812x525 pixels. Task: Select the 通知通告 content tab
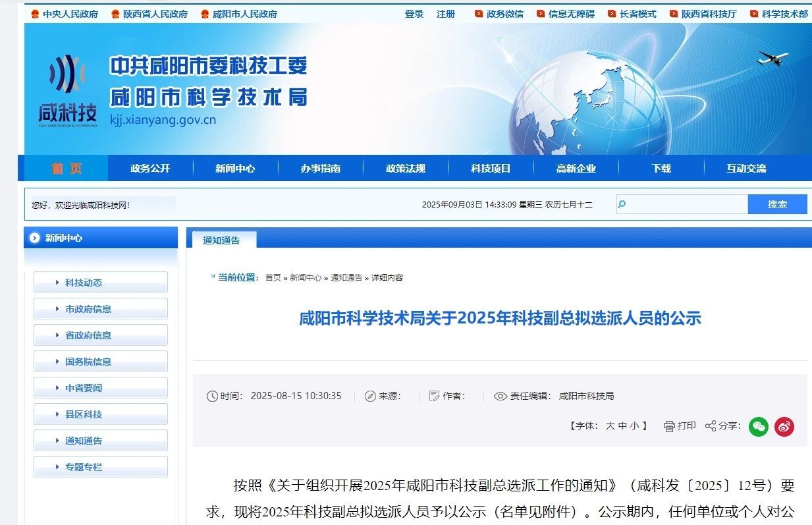[221, 240]
